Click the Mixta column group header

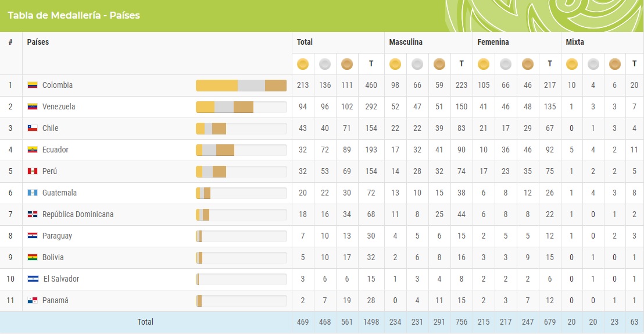pyautogui.click(x=575, y=42)
